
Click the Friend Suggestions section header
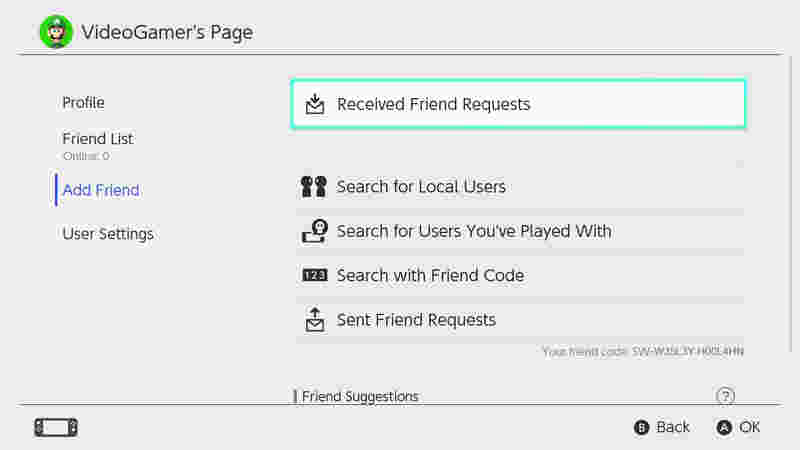tap(360, 396)
